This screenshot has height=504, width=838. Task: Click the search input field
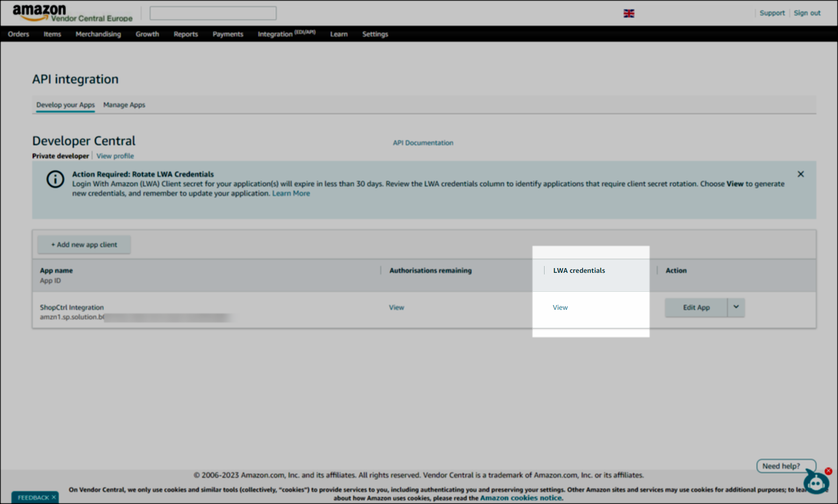[x=213, y=13]
